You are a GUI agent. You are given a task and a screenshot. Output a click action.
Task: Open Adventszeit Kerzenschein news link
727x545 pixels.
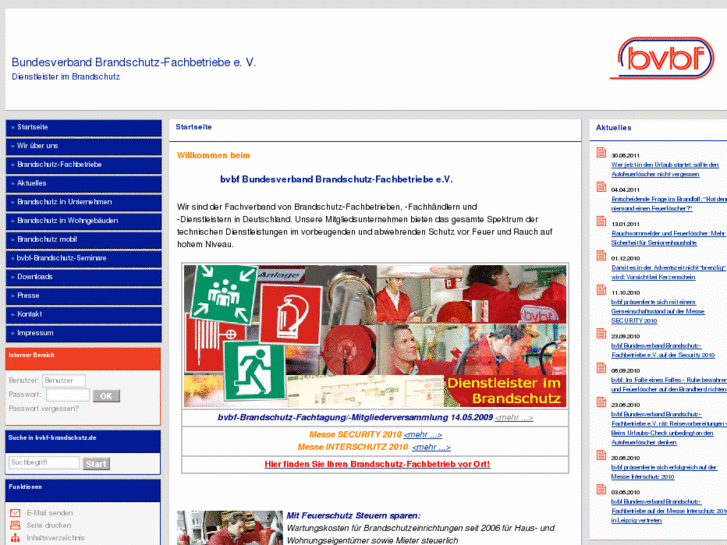668,273
